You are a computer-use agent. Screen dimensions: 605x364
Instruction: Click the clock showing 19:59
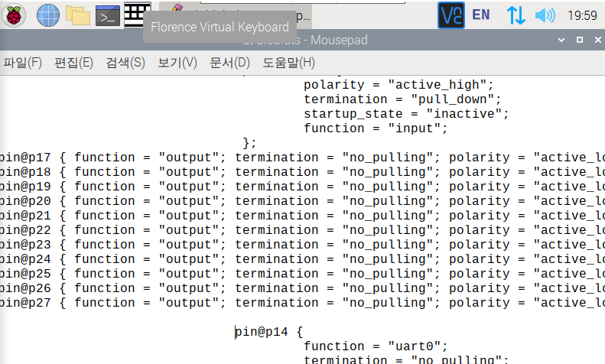coord(583,15)
